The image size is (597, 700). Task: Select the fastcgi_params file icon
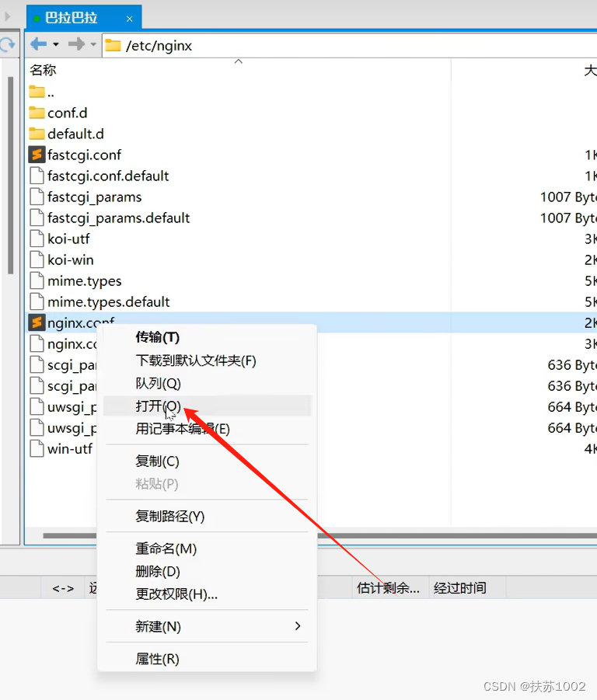tap(37, 197)
